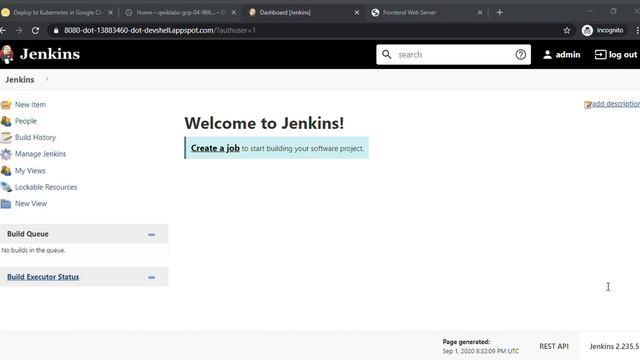Click the lock site info icon
The image size is (640, 360).
[x=56, y=31]
